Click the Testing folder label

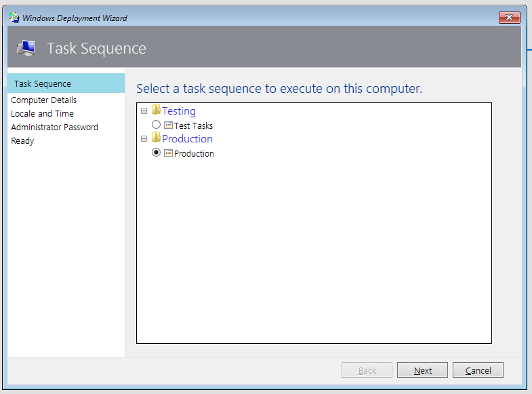pos(179,111)
